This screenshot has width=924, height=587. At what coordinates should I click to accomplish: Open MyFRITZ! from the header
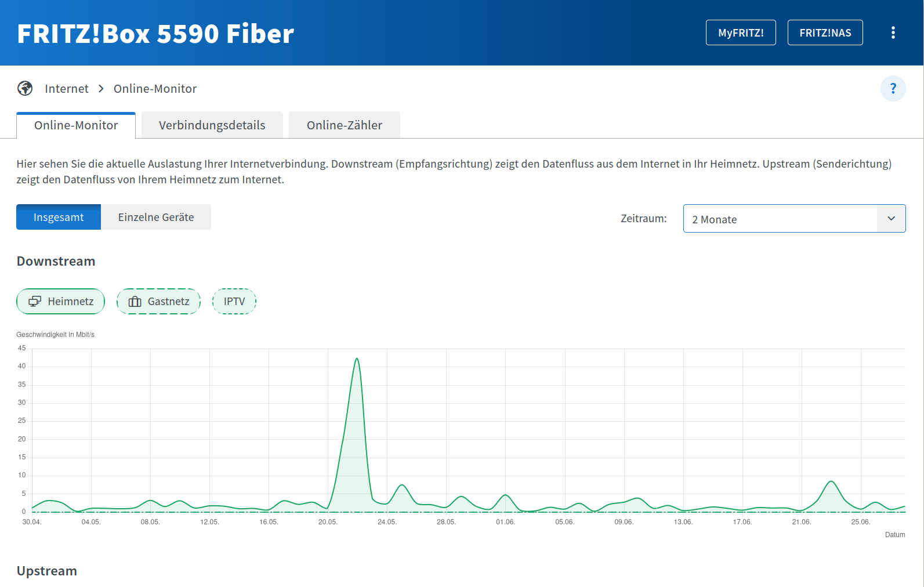(x=741, y=32)
